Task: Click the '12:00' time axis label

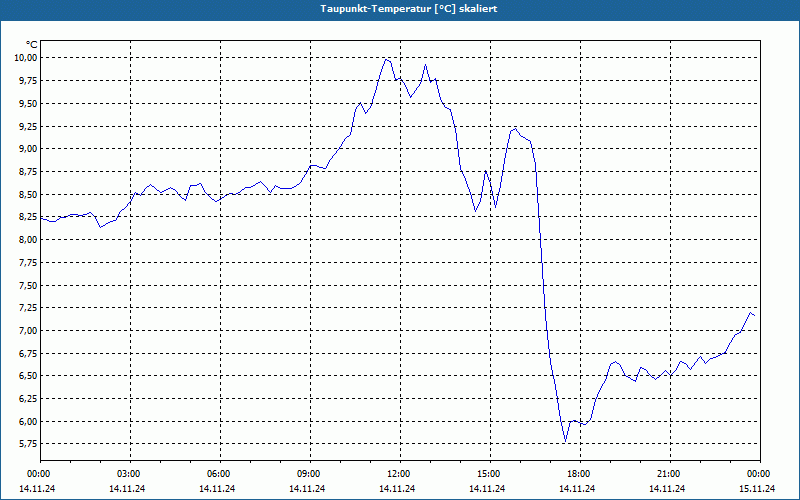Action: click(x=398, y=474)
